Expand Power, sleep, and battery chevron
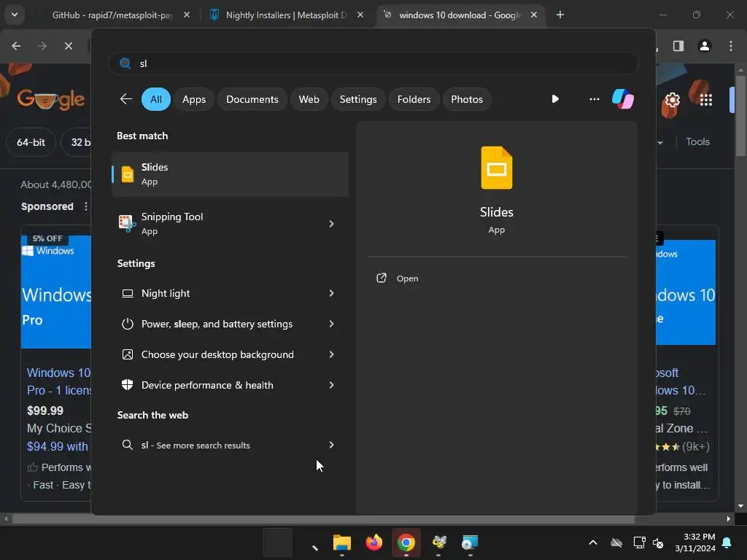Viewport: 747px width, 560px height. (332, 324)
